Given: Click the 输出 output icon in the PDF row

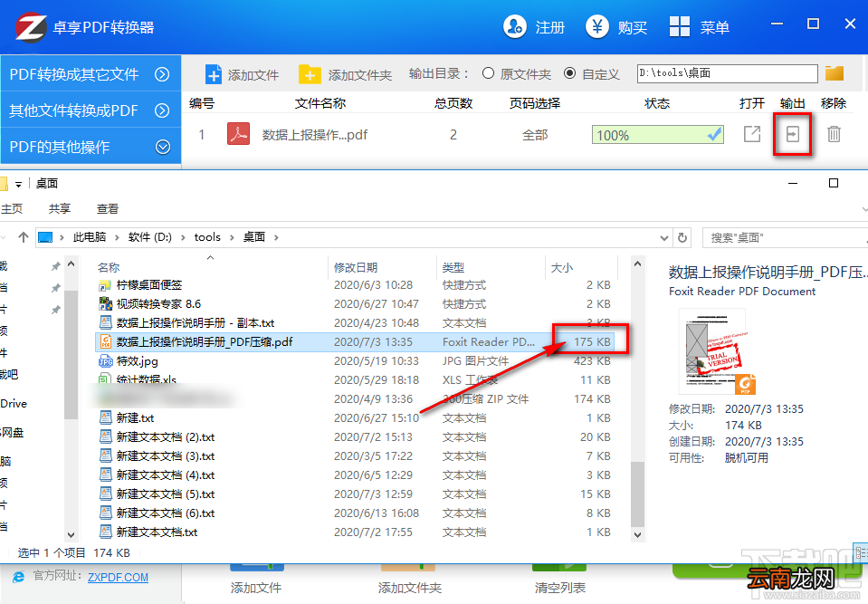Looking at the screenshot, I should (793, 134).
